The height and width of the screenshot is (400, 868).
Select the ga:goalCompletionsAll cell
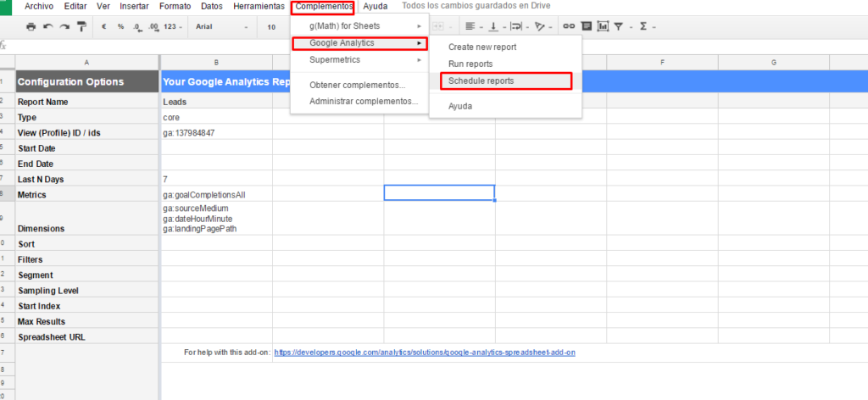tap(216, 195)
